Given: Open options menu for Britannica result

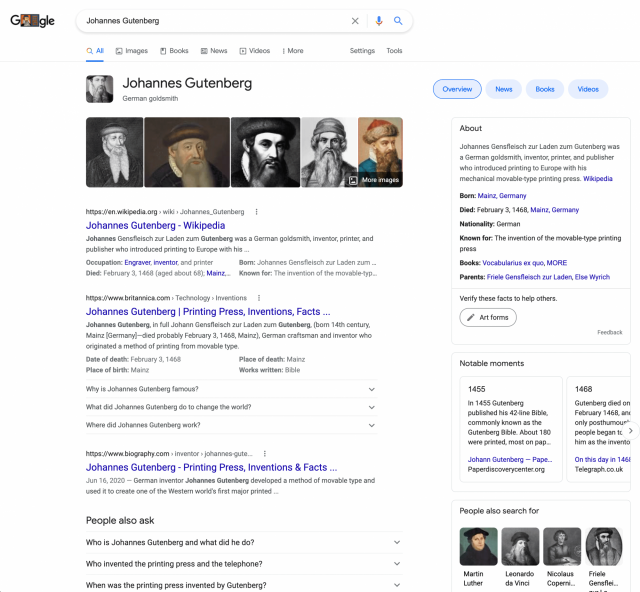Looking at the screenshot, I should [260, 298].
